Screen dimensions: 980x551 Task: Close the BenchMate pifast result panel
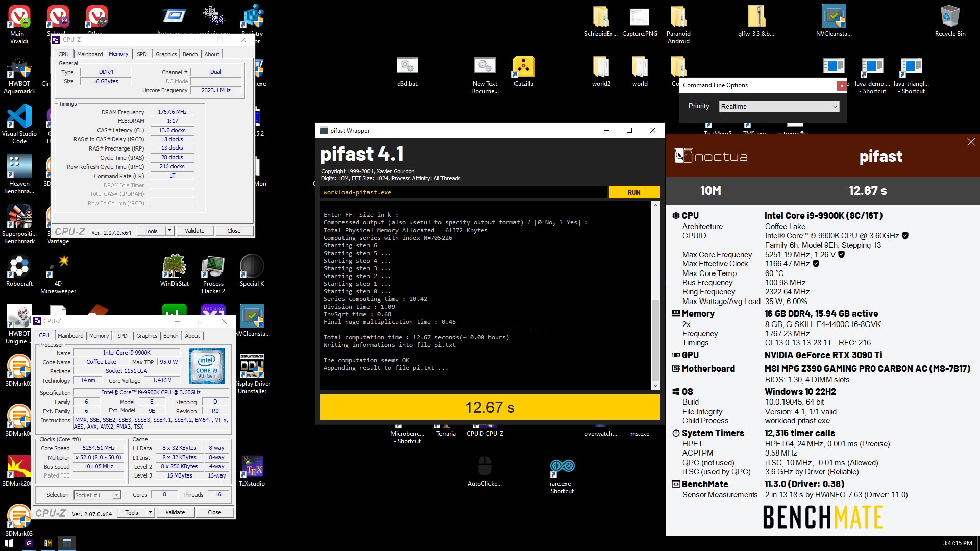coord(971,142)
